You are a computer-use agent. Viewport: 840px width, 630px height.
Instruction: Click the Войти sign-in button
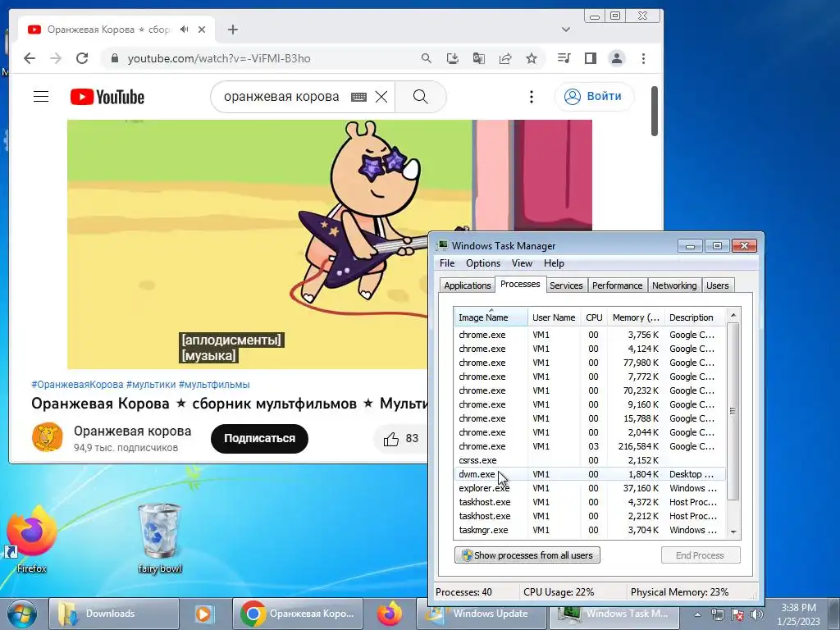tap(594, 97)
